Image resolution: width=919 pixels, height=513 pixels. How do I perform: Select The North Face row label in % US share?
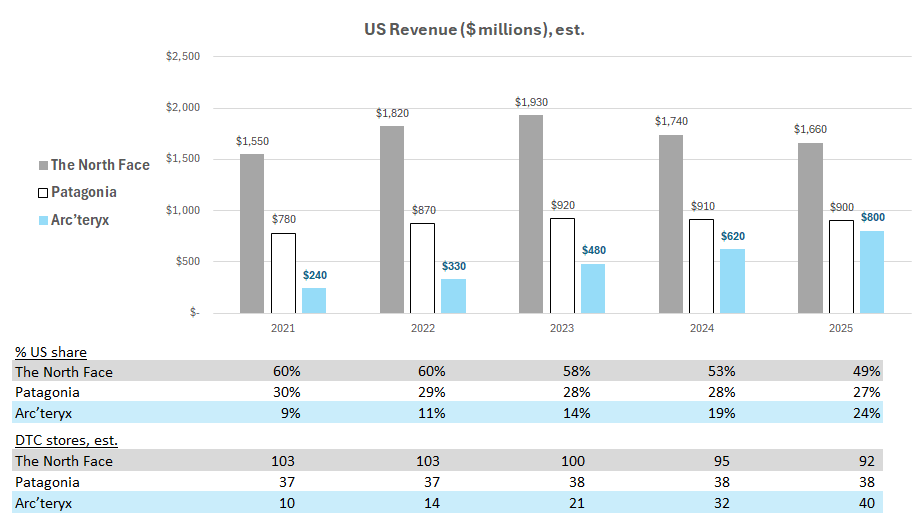pos(64,372)
